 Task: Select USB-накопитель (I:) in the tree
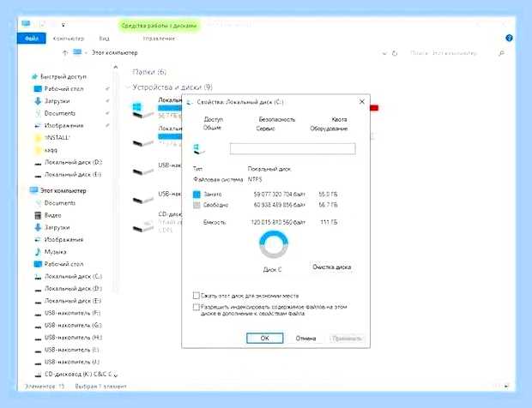point(72,350)
